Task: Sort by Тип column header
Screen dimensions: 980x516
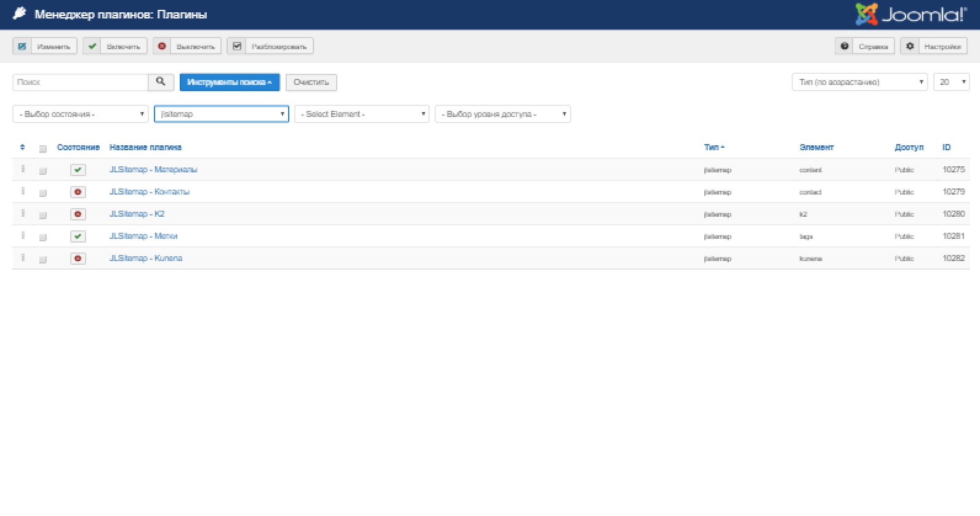Action: (x=714, y=147)
